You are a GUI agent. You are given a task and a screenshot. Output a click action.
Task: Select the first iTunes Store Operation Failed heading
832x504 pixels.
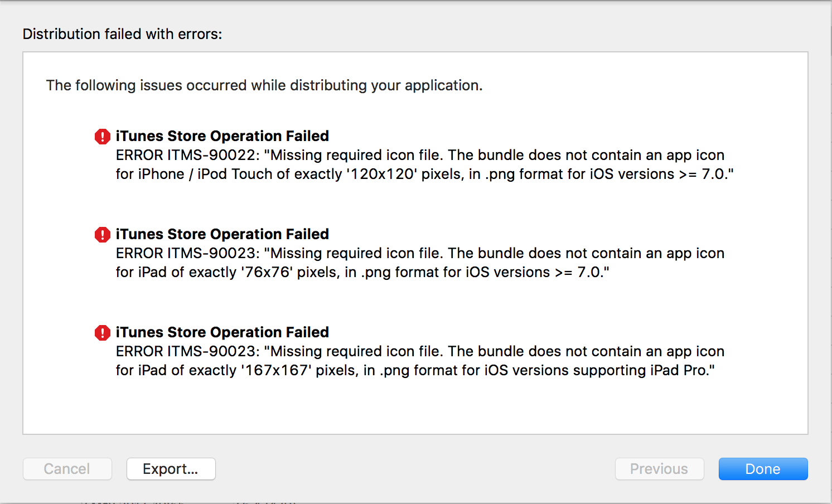coord(222,136)
